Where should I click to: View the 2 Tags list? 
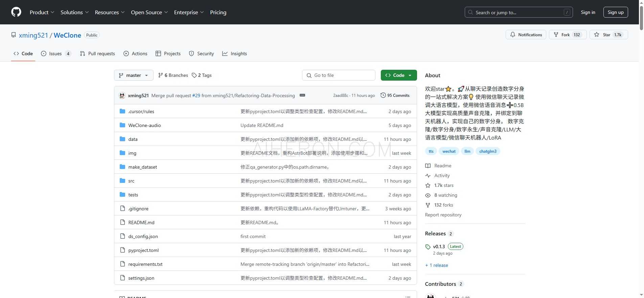coord(202,75)
